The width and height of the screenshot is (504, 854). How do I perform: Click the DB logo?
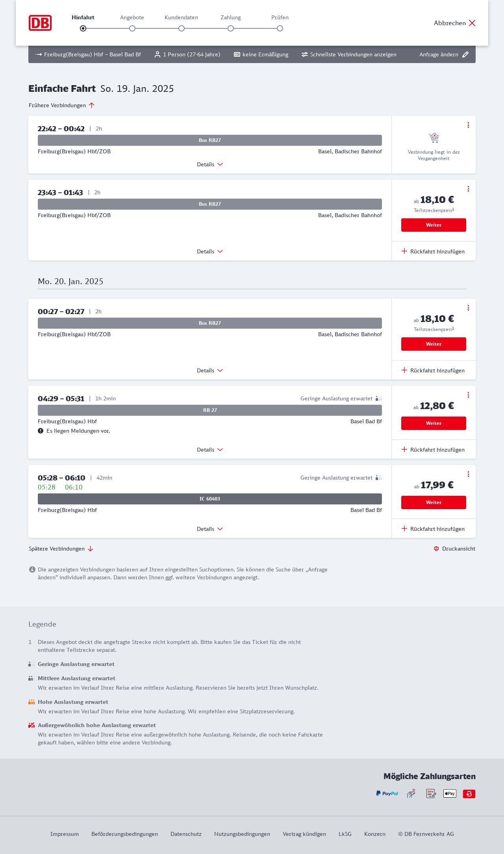[x=40, y=23]
